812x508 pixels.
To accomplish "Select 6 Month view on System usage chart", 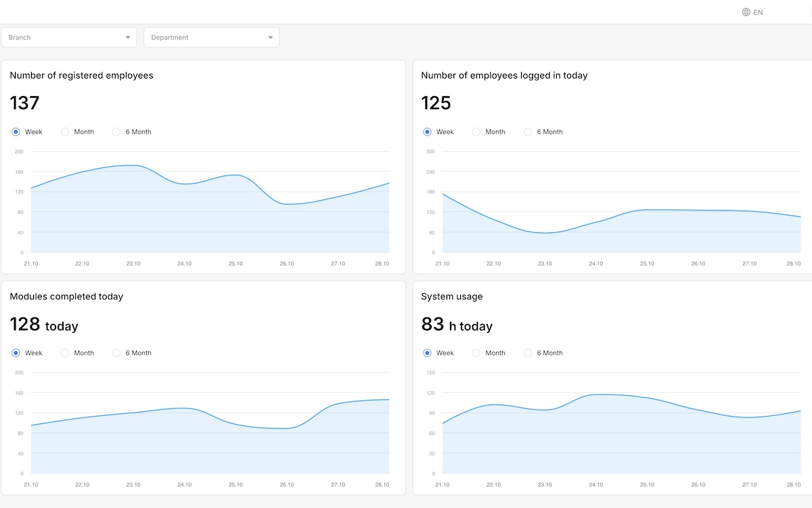I will tap(528, 353).
